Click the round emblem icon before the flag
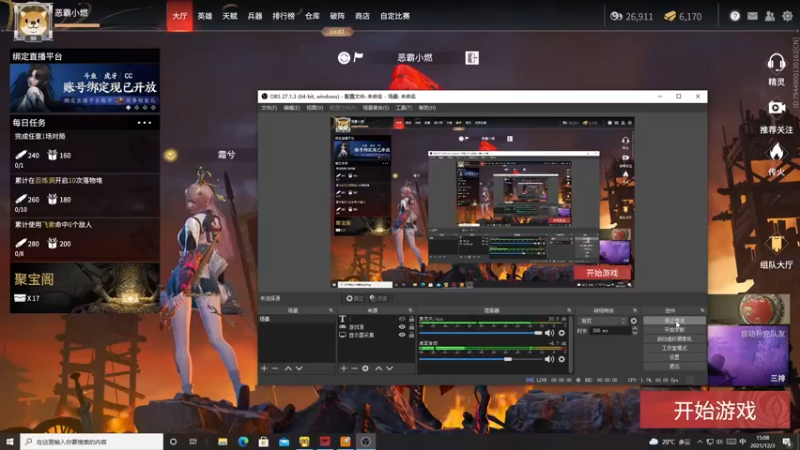Screen dimensions: 800x450 pos(344,58)
